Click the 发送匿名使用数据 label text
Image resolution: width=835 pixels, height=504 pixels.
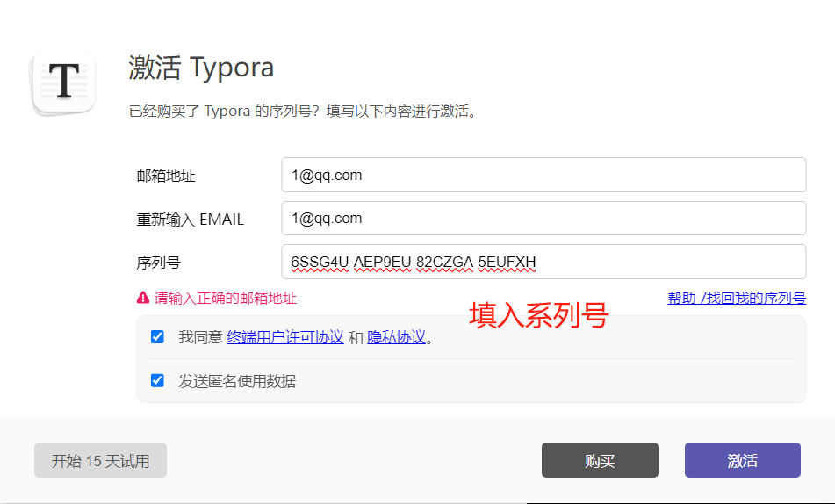(237, 381)
